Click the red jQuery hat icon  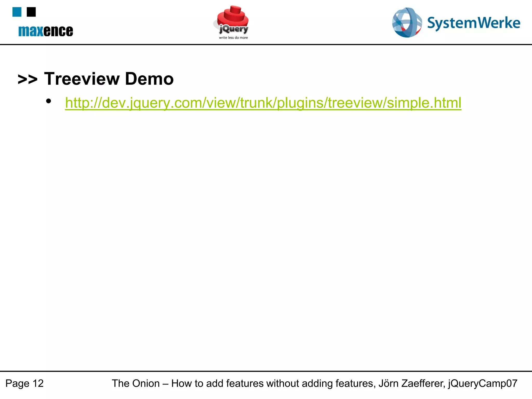(x=233, y=16)
